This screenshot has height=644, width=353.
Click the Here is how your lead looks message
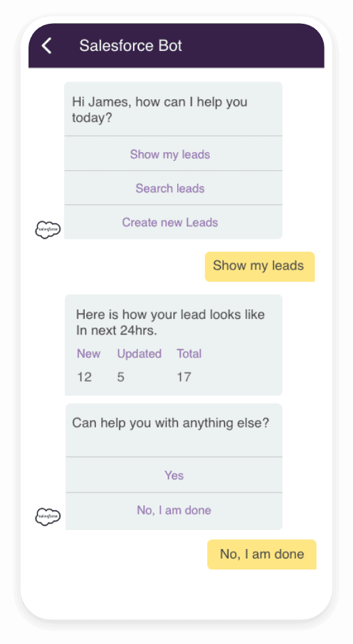pos(170,322)
